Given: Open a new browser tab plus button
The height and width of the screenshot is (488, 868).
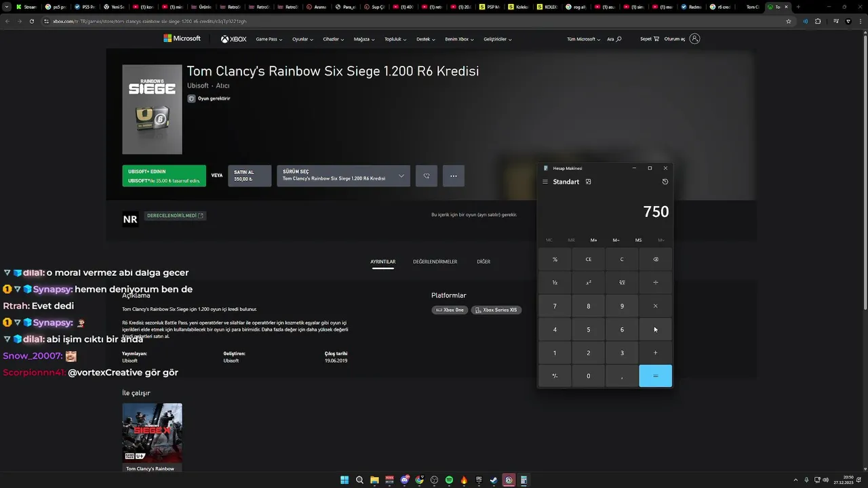Looking at the screenshot, I should click(797, 7).
